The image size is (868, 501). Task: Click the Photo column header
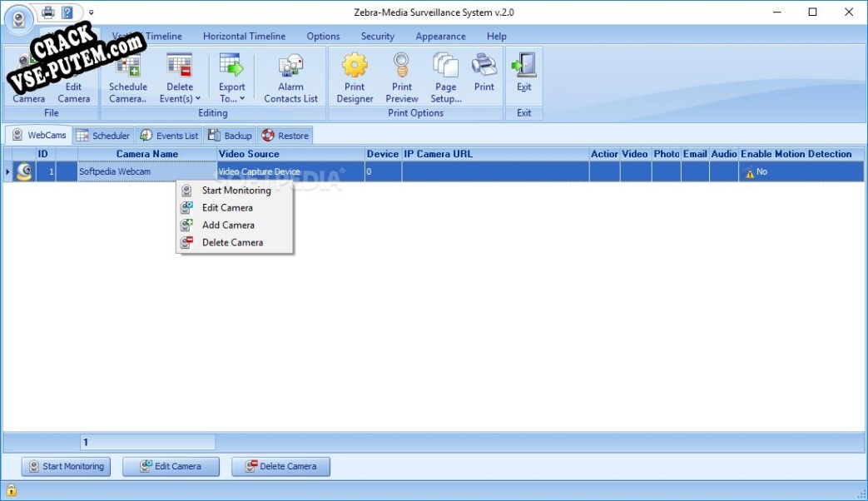(667, 154)
